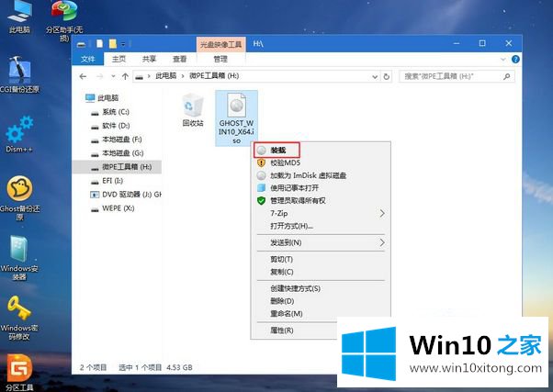Click the Up one level arrow
The image size is (553, 392).
pos(125,76)
